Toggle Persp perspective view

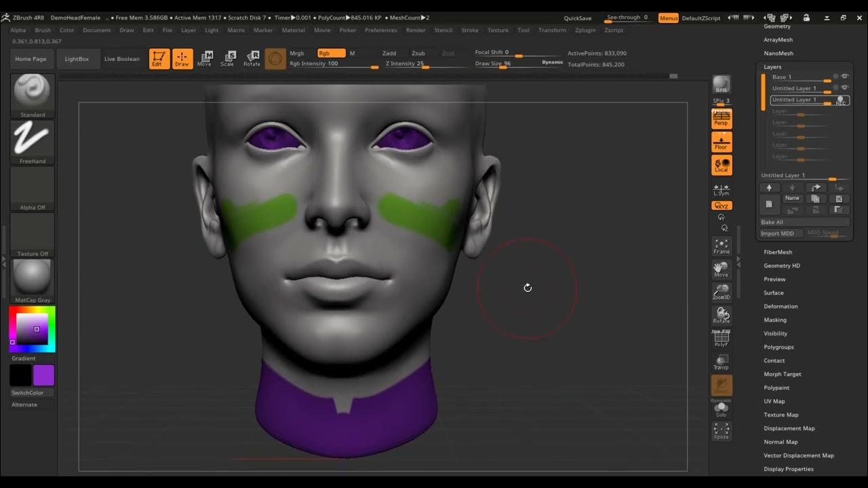tap(722, 119)
